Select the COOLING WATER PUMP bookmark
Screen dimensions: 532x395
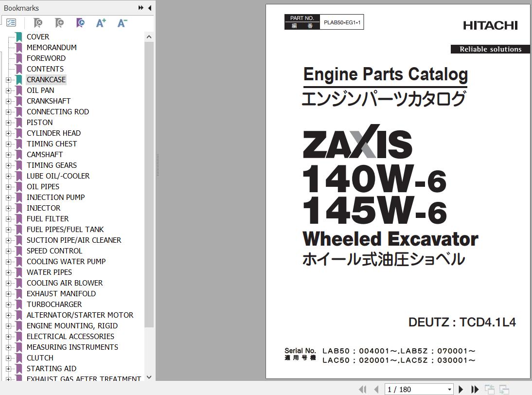coord(66,261)
